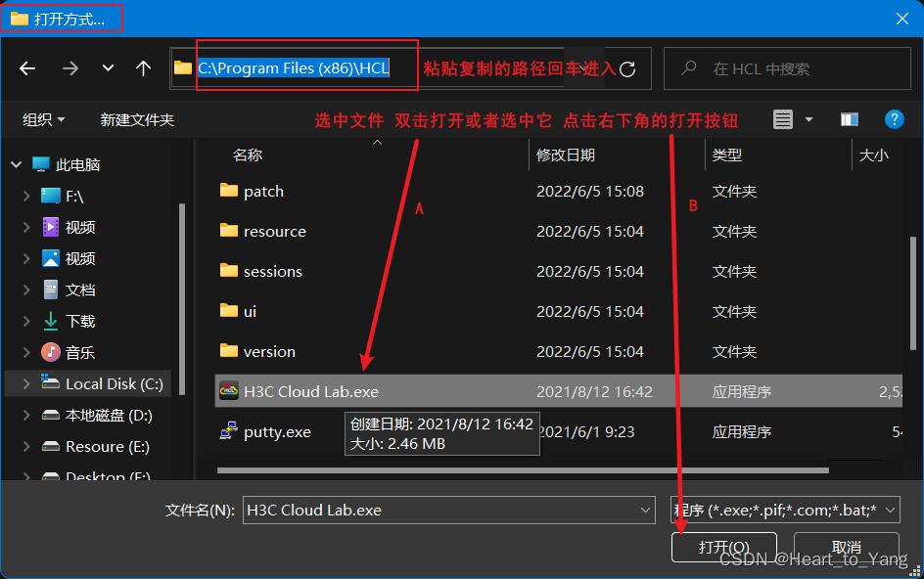Open the 组织 menu

click(x=43, y=119)
